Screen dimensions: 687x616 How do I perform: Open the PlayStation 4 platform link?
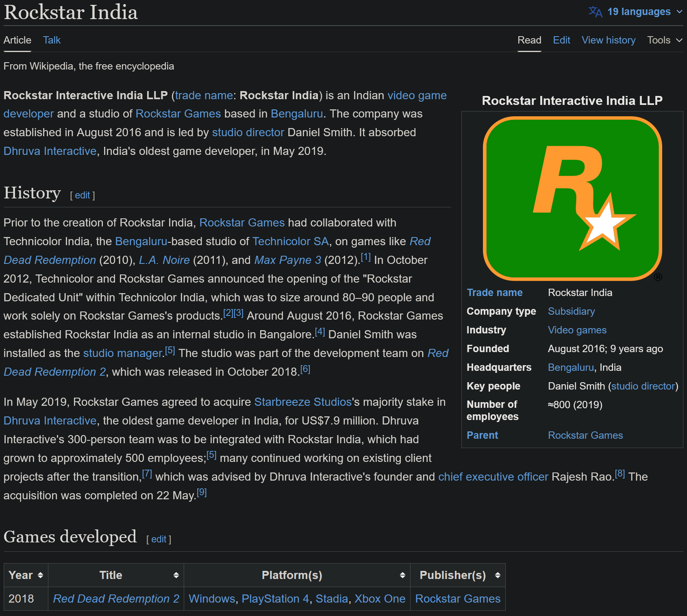pos(275,599)
